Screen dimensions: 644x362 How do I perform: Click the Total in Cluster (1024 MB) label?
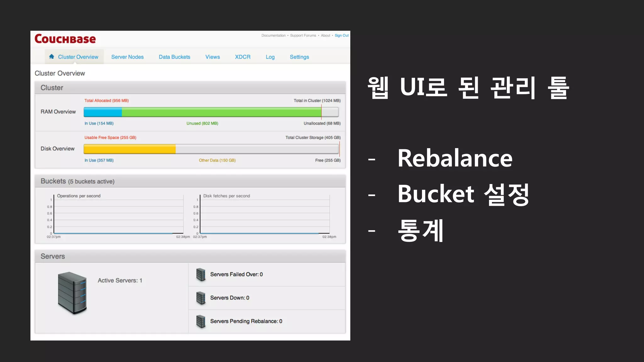[x=317, y=101]
